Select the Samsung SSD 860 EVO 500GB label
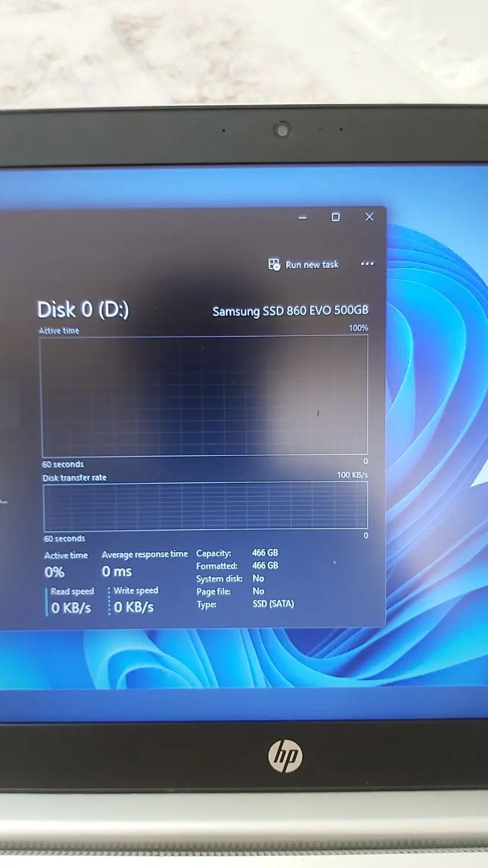 point(290,311)
